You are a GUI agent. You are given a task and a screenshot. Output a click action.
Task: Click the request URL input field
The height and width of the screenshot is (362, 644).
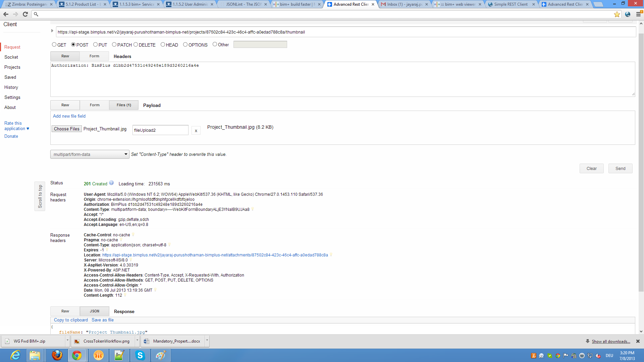point(346,32)
